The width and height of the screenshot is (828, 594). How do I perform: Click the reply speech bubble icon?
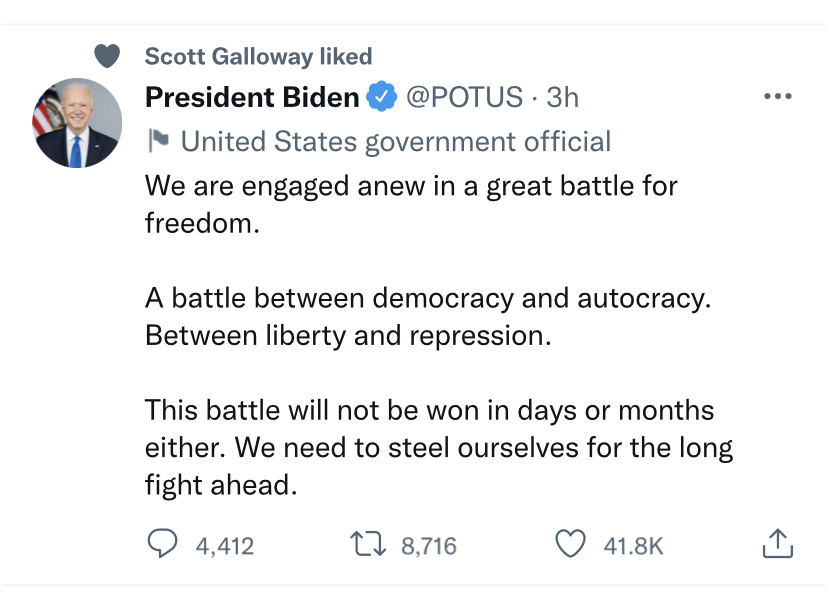[162, 543]
